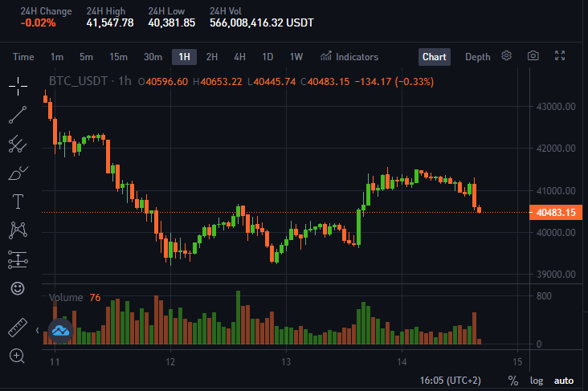Click the current price label 40483.15
This screenshot has width=588, height=391.
[x=556, y=213]
